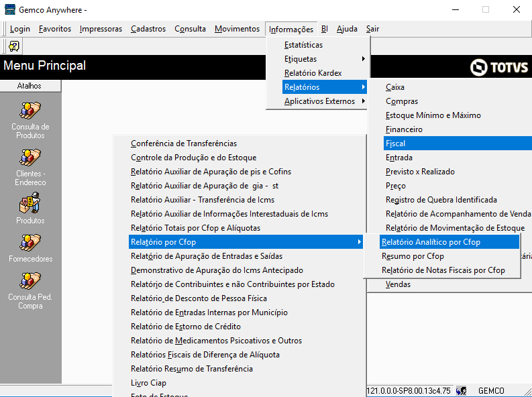Open the Favoritos menu
This screenshot has width=532, height=397.
pos(55,29)
